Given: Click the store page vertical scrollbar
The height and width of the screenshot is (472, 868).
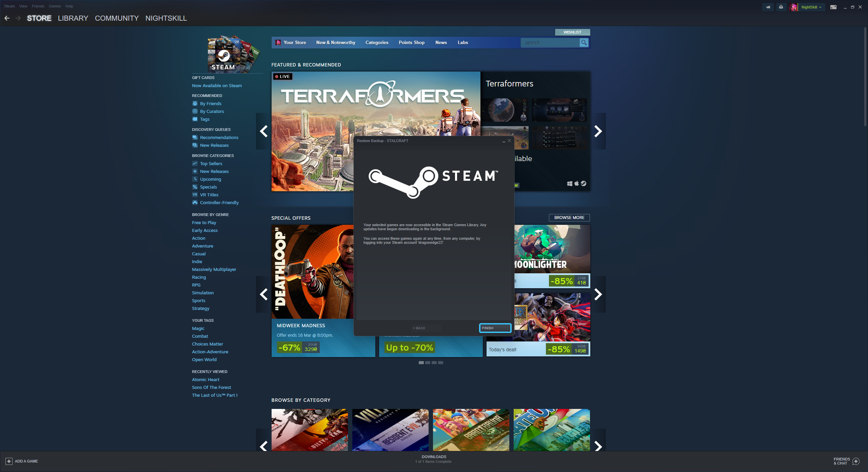Looking at the screenshot, I should (x=865, y=77).
